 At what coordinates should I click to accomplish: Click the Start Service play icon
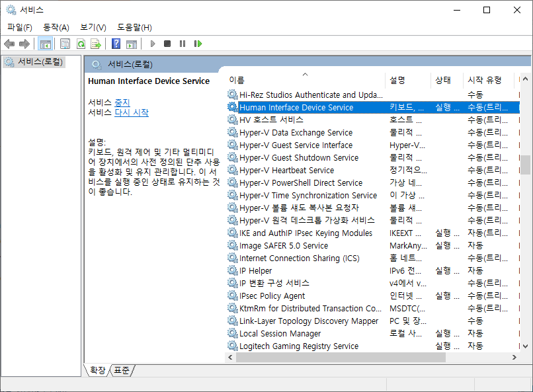pyautogui.click(x=153, y=44)
